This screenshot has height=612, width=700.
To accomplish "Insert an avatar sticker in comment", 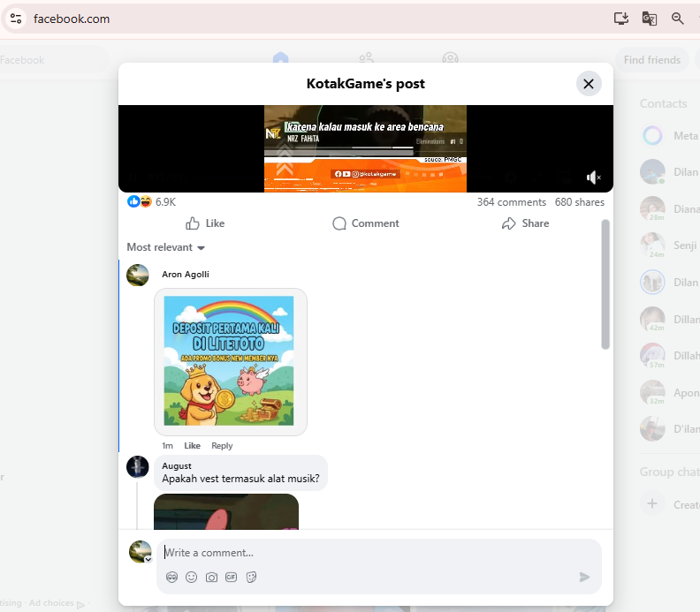I will pos(171,578).
